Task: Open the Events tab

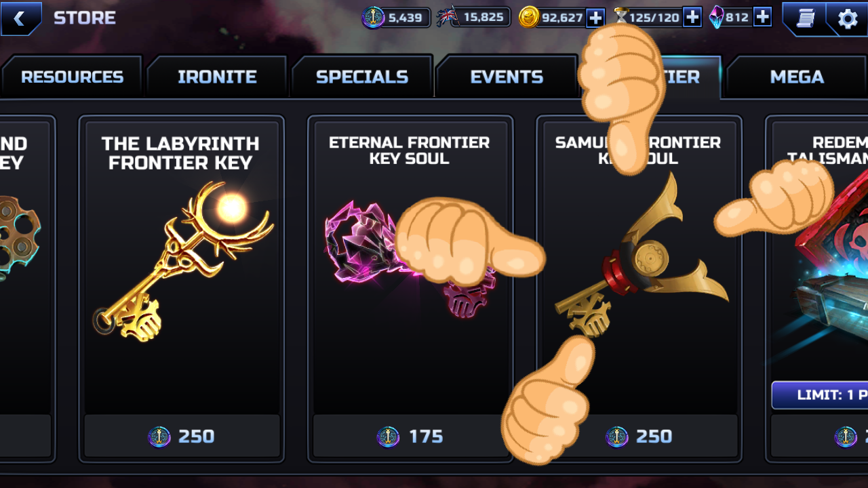Action: (507, 77)
